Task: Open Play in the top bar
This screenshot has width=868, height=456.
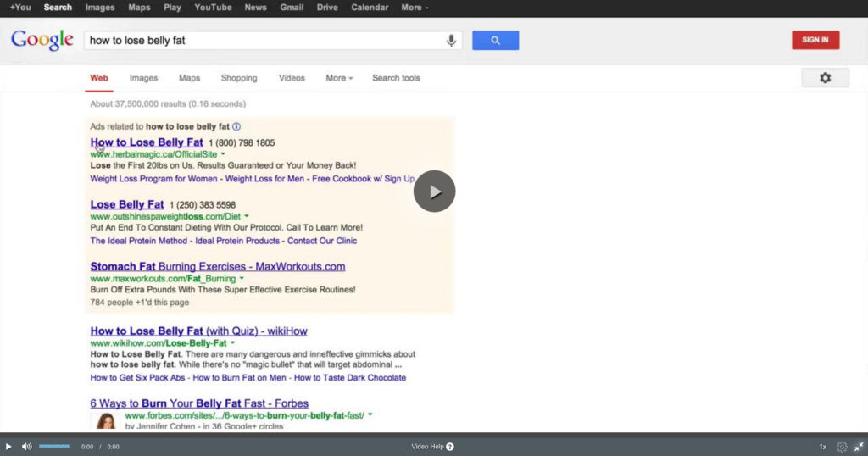Action: (x=172, y=8)
